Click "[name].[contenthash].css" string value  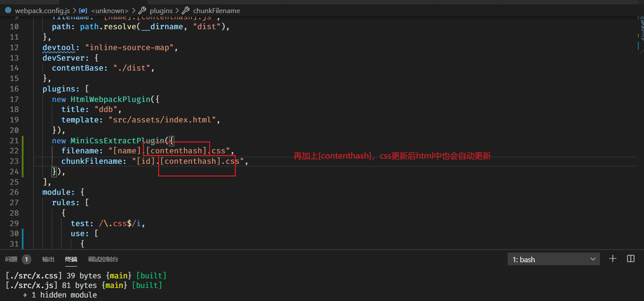(x=169, y=151)
